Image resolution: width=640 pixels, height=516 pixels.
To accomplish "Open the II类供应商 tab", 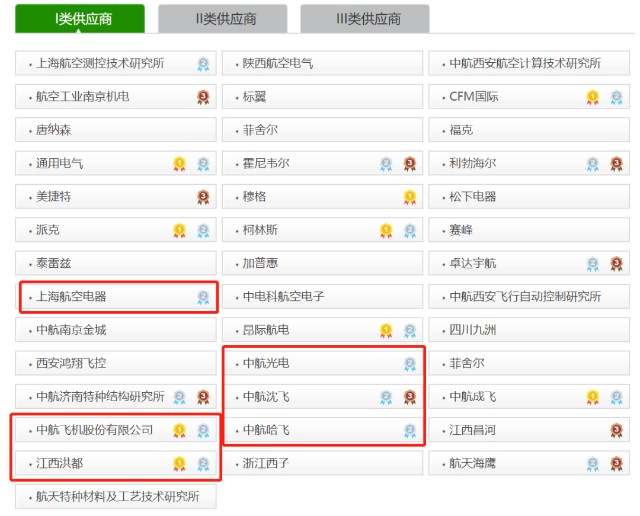I will click(x=222, y=18).
